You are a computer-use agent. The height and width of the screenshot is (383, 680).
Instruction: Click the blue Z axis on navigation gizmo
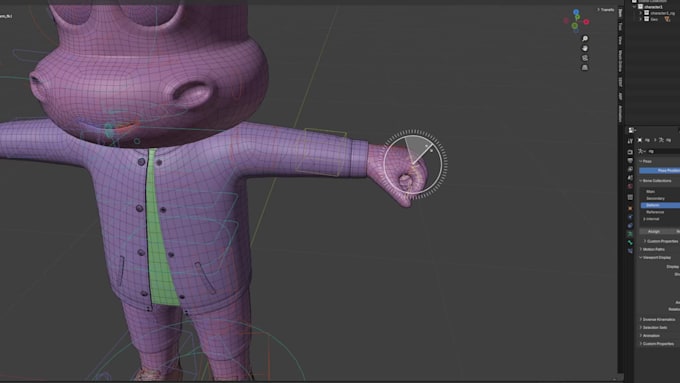coord(576,13)
